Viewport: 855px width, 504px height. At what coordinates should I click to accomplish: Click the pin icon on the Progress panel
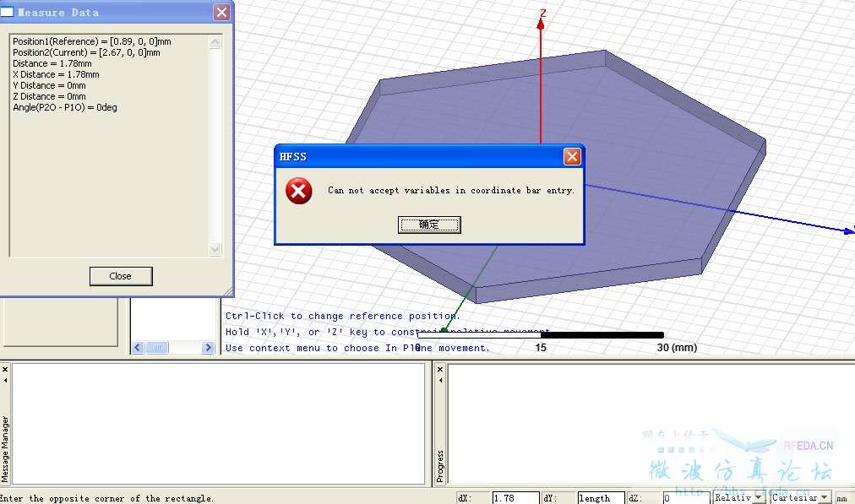pos(440,380)
